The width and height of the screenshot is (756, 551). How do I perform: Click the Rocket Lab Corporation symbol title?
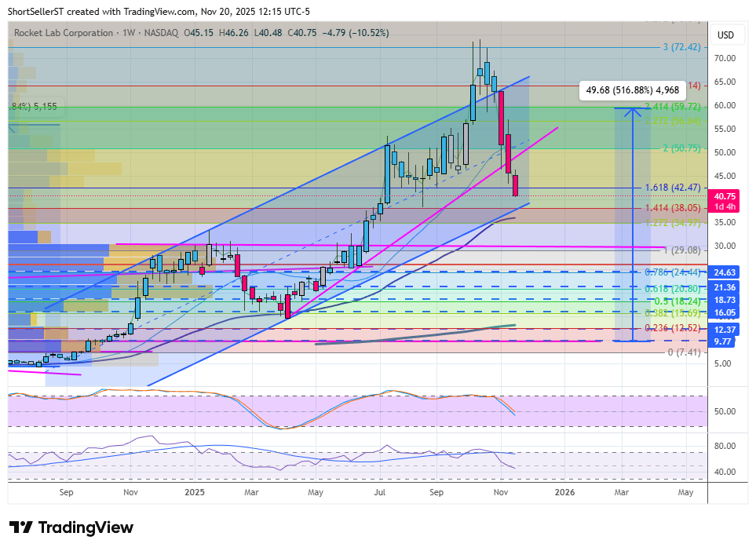coord(63,33)
